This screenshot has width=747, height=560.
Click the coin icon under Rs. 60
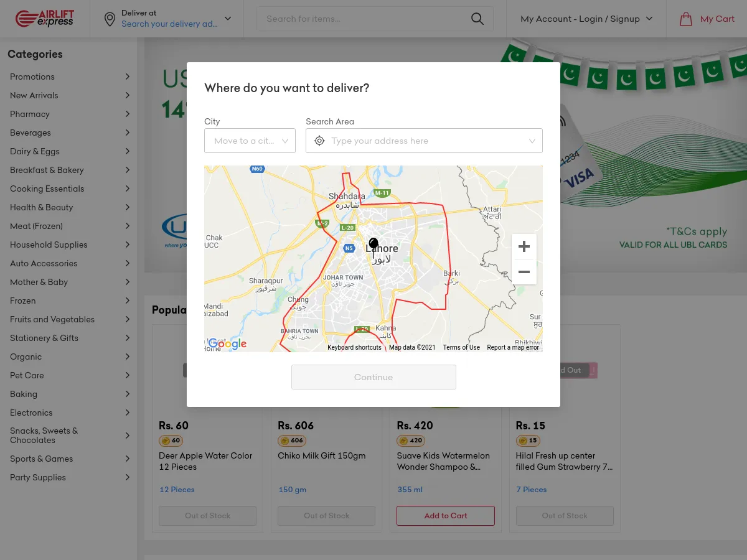click(166, 441)
